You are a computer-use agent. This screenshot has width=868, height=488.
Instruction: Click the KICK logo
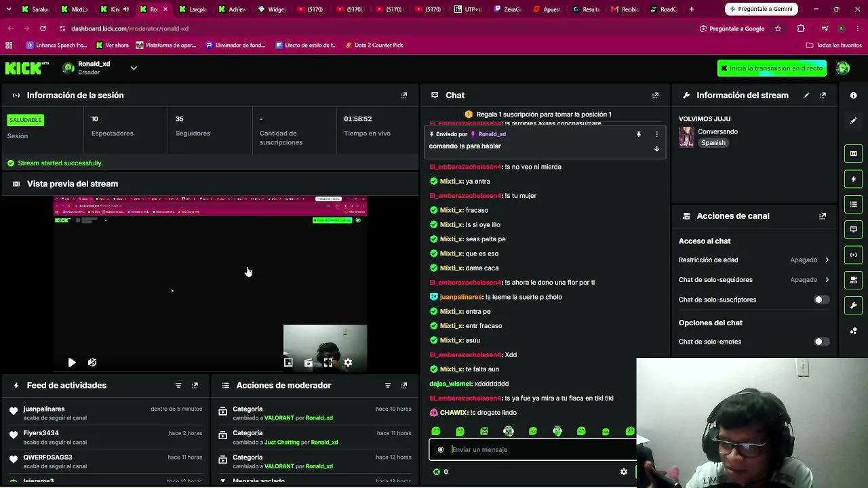(27, 68)
